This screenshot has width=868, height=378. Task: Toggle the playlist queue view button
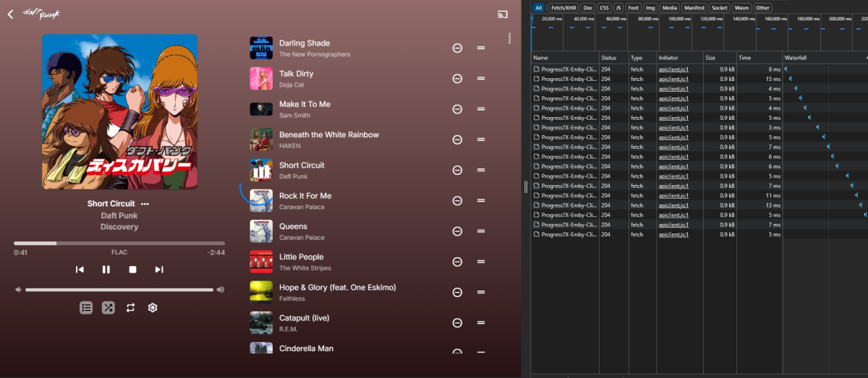click(x=86, y=308)
